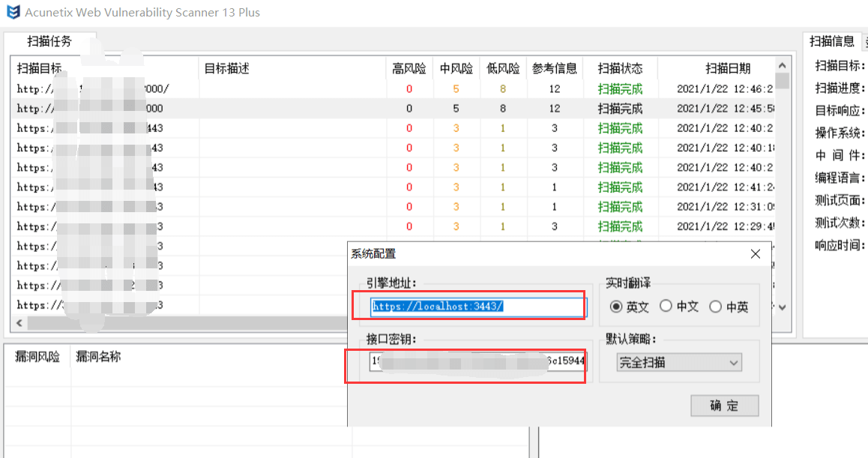Select the 中英 translation radio button
868x458 pixels.
tap(715, 307)
